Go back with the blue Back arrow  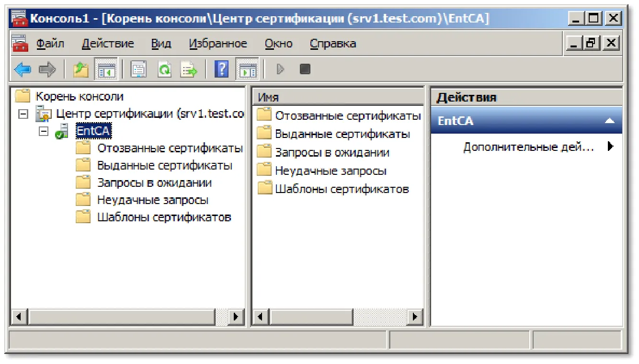[23, 70]
